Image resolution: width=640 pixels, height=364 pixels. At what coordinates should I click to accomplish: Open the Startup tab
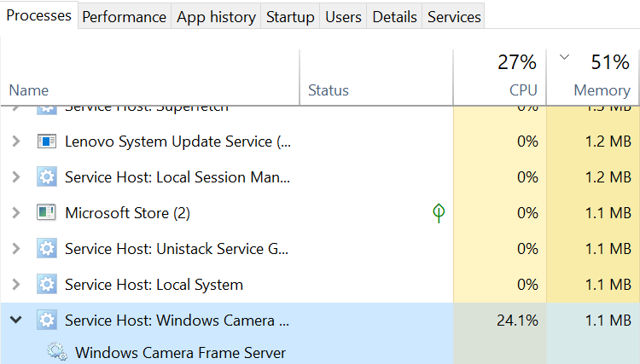(x=290, y=16)
